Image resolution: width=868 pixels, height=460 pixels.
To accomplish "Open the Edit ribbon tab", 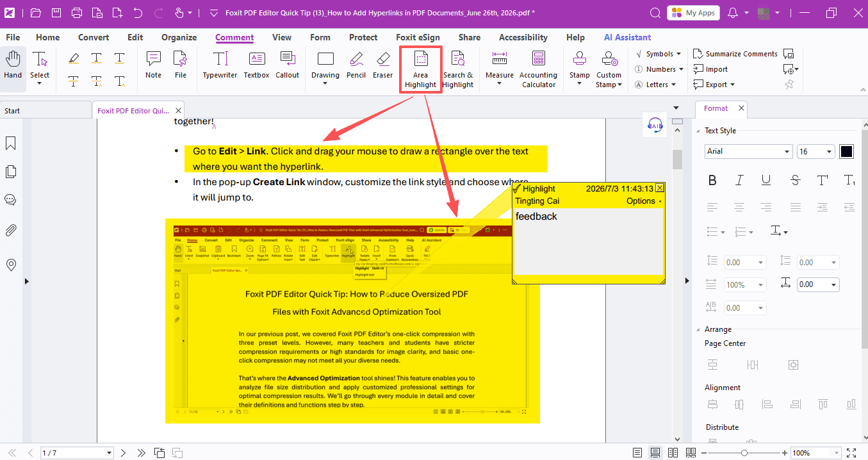I will point(135,37).
